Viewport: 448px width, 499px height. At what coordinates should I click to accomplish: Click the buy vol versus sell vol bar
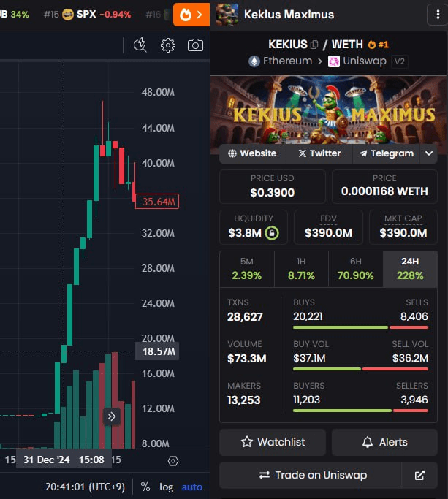tap(360, 369)
